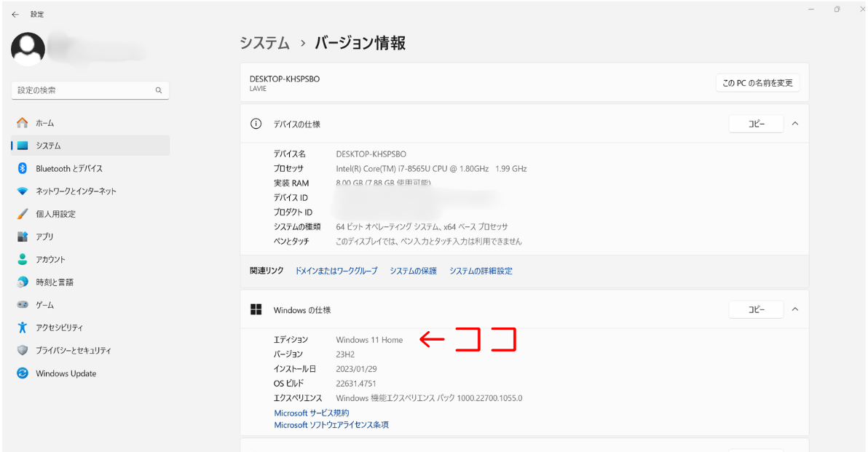
Task: Click the Windows logo icon in specifications
Action: pos(256,309)
